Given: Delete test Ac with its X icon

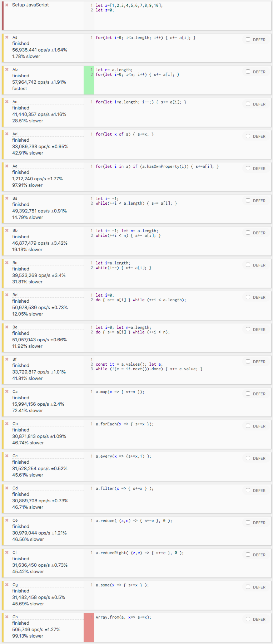Looking at the screenshot, I should point(7,101).
